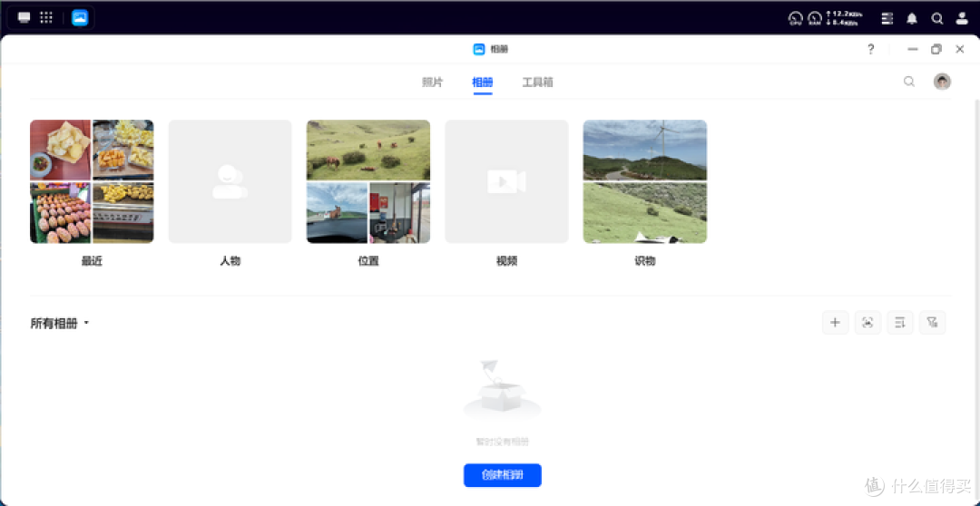Screen dimensions: 980x506
Task: Open the filter funnel icon
Action: tap(933, 322)
